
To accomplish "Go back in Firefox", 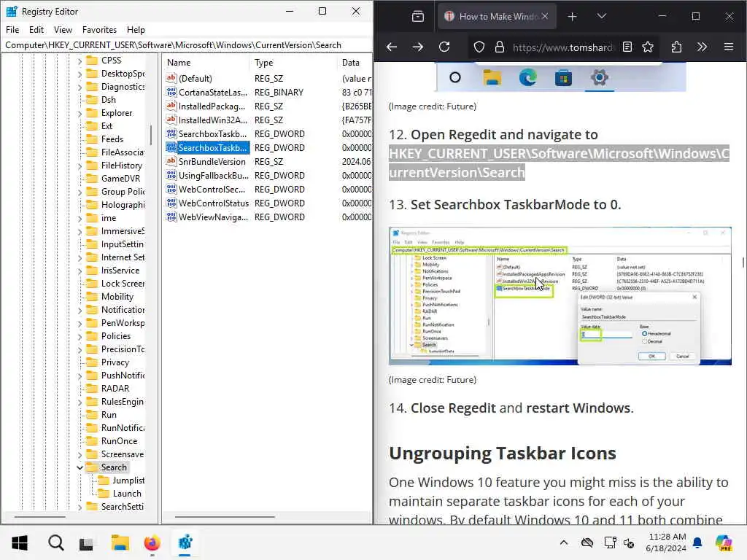I will pyautogui.click(x=392, y=47).
